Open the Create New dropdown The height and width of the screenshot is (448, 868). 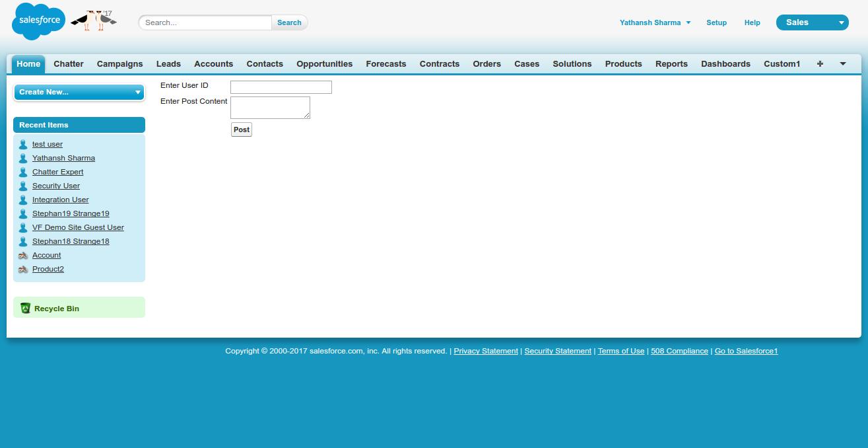79,92
